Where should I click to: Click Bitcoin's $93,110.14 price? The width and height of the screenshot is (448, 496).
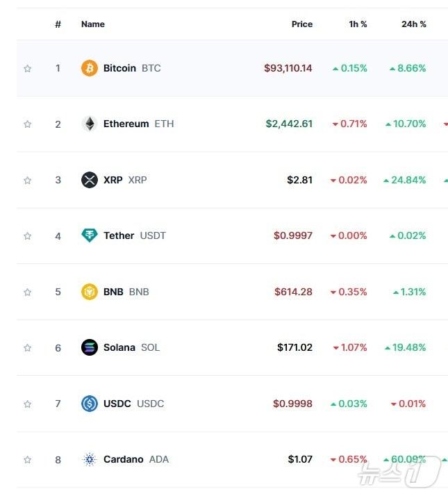click(288, 68)
